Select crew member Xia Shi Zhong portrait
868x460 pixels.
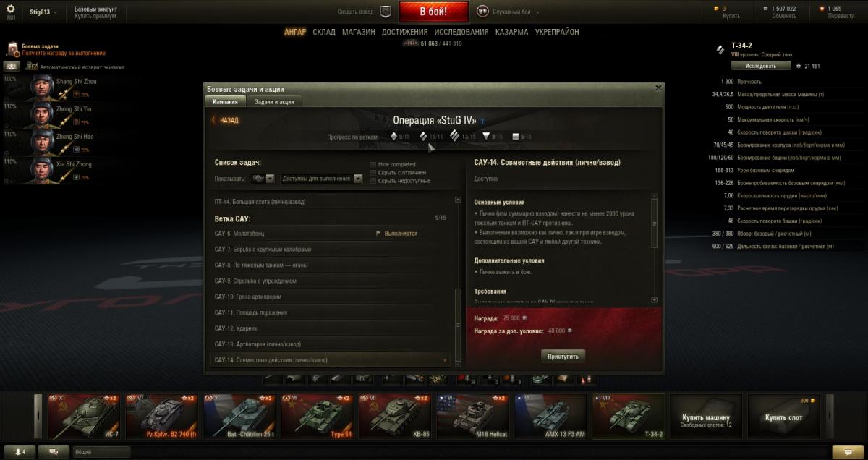(43, 170)
